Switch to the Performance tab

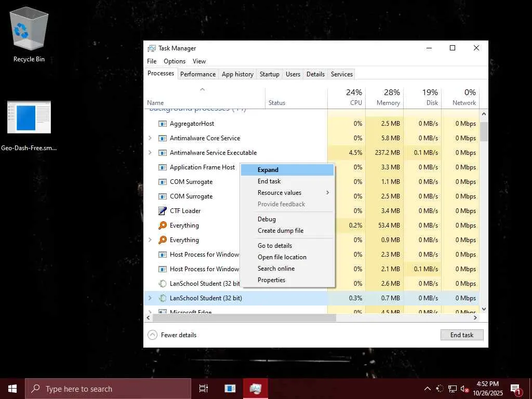pos(198,74)
